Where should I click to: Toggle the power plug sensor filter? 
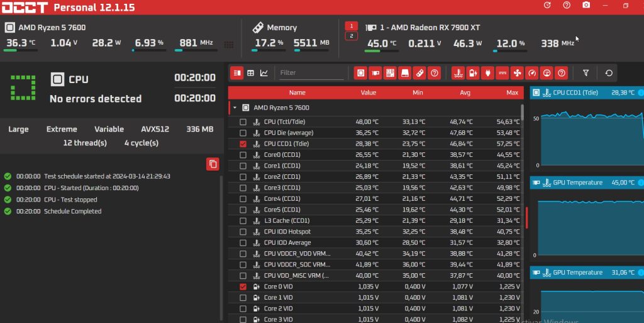point(487,73)
